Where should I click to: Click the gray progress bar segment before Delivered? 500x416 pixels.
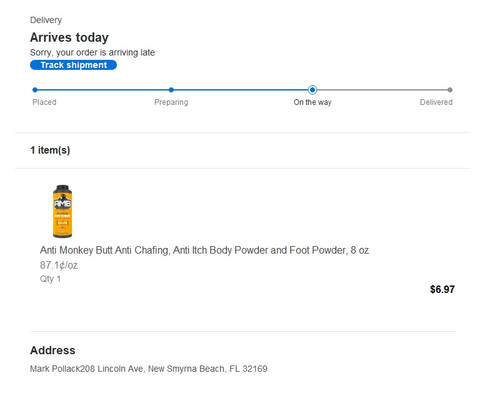tap(382, 90)
